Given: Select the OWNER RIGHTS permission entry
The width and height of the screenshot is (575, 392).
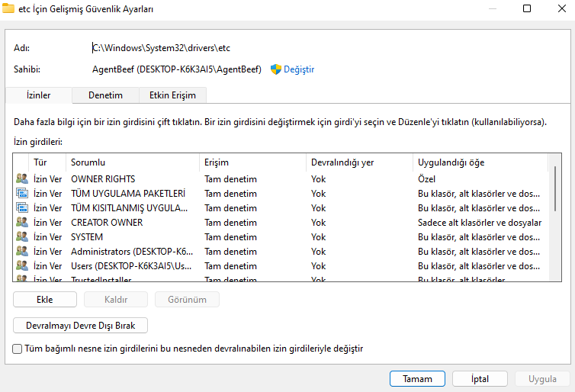Looking at the screenshot, I should [x=281, y=179].
